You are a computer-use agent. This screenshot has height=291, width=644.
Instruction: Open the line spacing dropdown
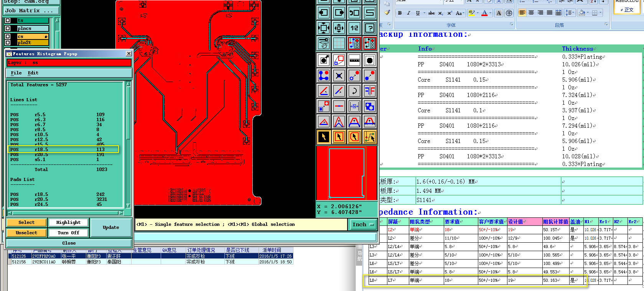(570, 13)
